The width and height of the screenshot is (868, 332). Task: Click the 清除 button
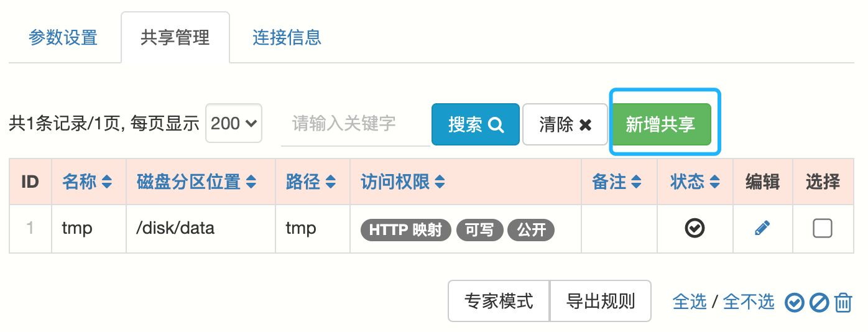point(565,124)
